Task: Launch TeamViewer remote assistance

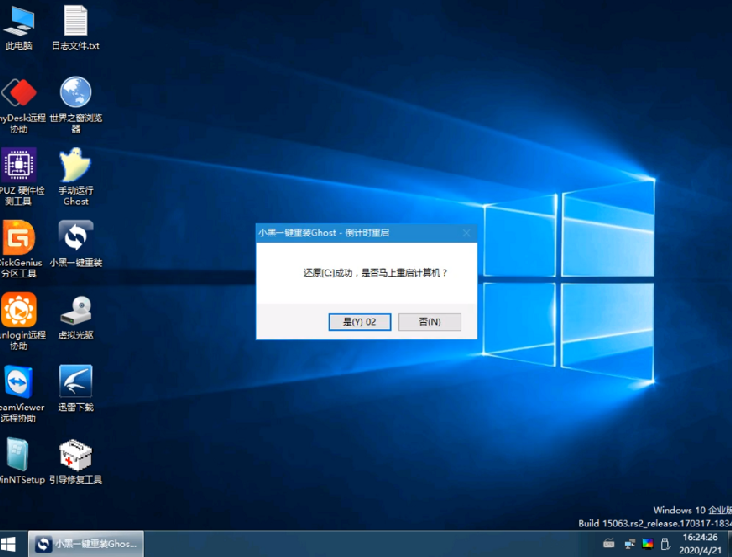Action: [18, 383]
